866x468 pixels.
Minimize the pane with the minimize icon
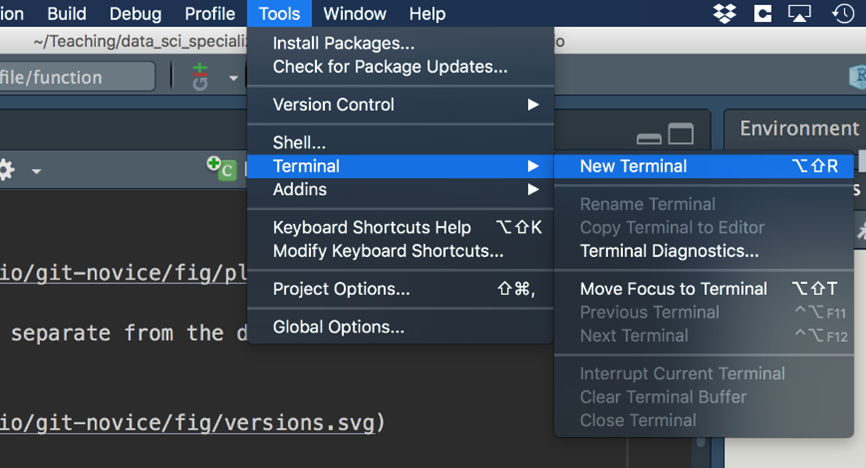point(649,137)
